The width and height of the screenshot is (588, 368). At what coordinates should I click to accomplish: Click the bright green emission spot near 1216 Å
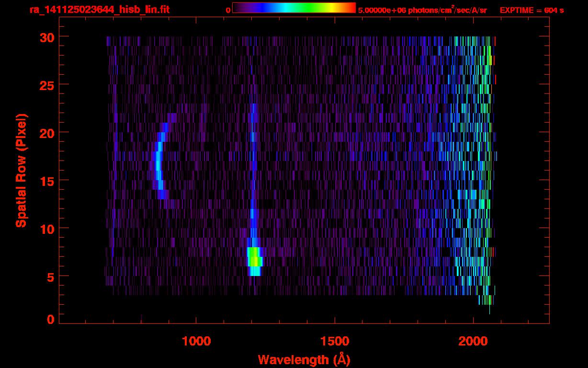[255, 262]
